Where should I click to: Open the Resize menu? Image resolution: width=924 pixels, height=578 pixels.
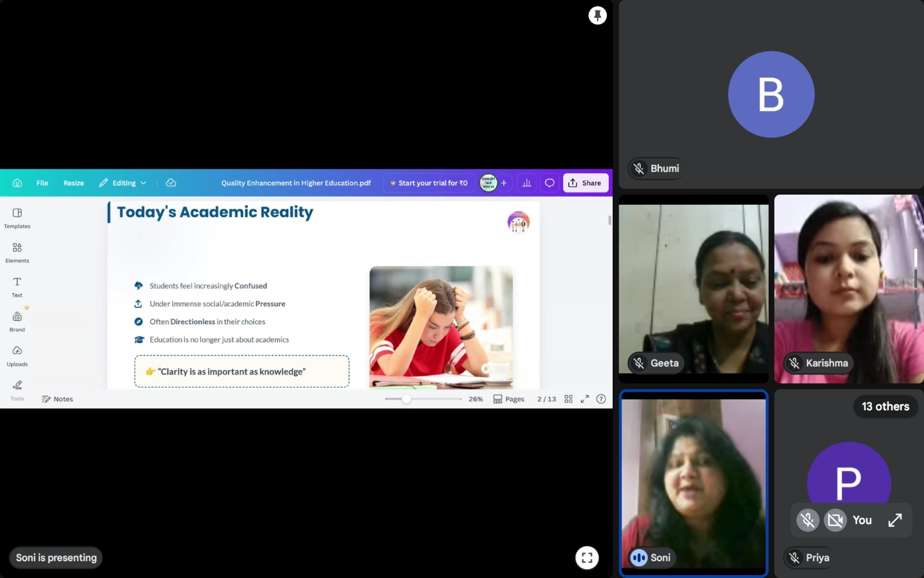tap(73, 183)
